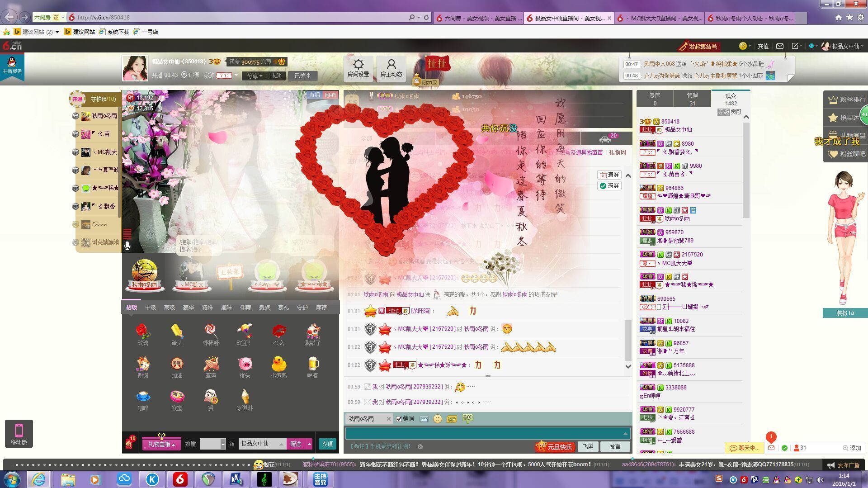Choose the 猪头 pig head gift
This screenshot has width=868, height=488.
245,364
